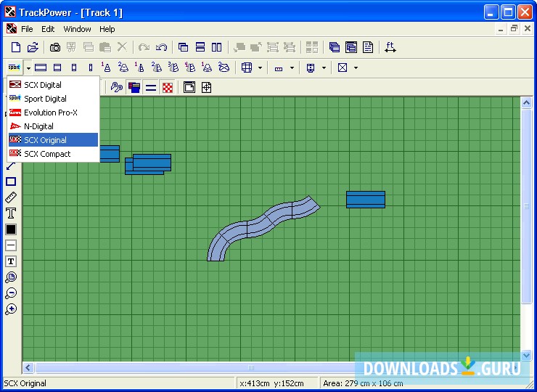The height and width of the screenshot is (392, 537).
Task: Click the wrench and key tools icon
Action: click(116, 87)
